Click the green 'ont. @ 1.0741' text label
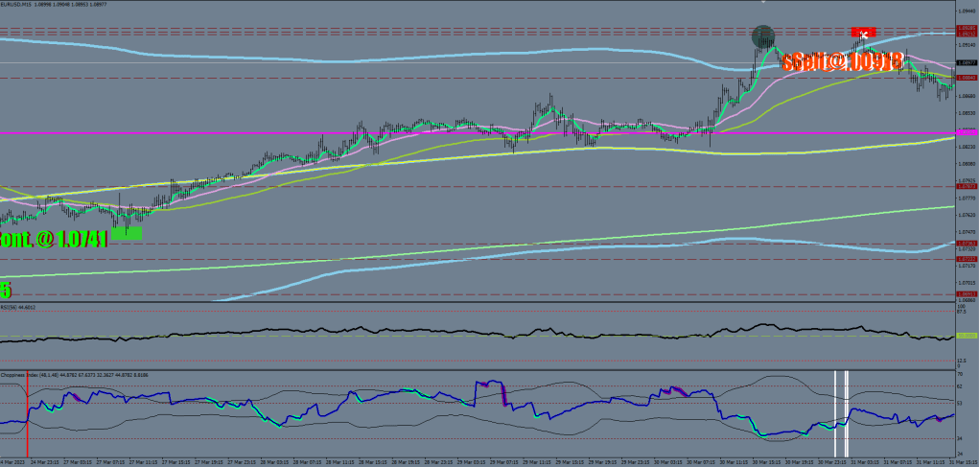The height and width of the screenshot is (467, 980). 54,237
